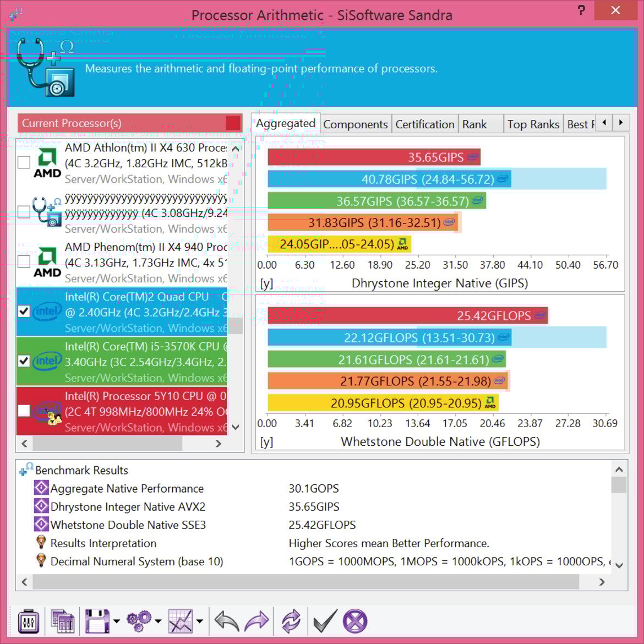Open the Rank tab
Viewport: 644px width, 644px height.
(x=481, y=124)
